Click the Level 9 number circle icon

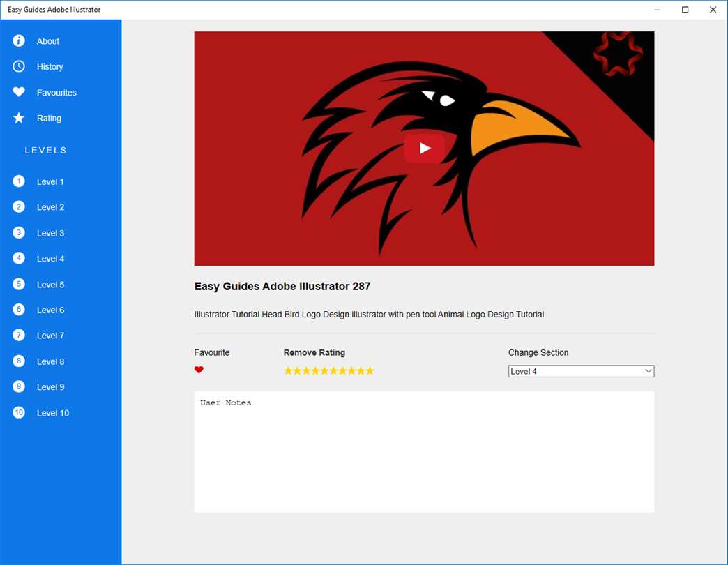(19, 386)
